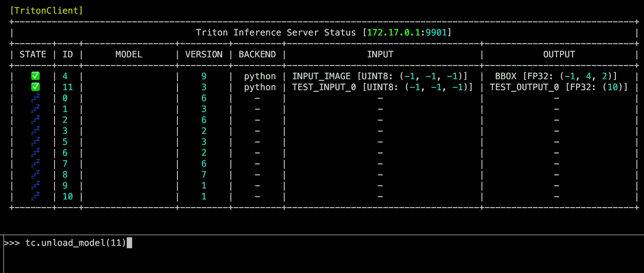Click the ID value 11
The width and height of the screenshot is (644, 273).
68,87
